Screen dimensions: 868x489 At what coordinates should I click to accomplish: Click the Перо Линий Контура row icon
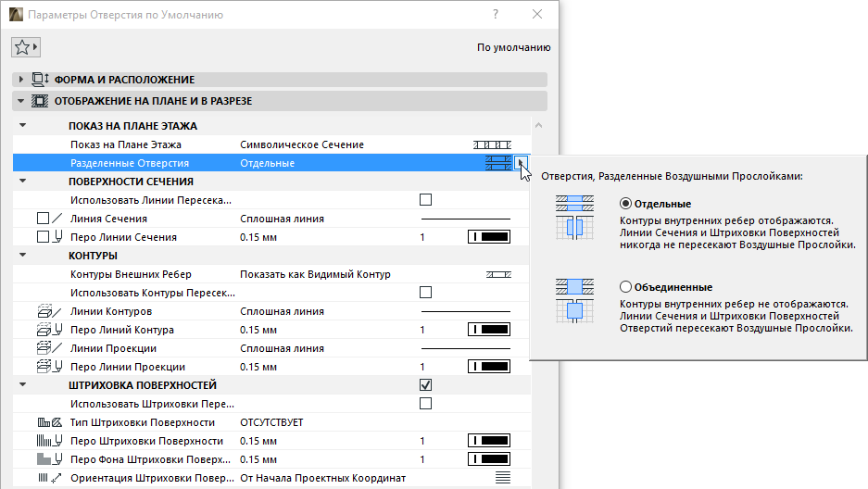pos(49,330)
